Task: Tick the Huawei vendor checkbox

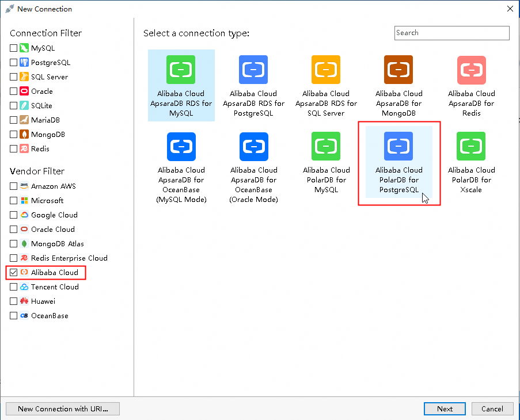Action: [14, 301]
